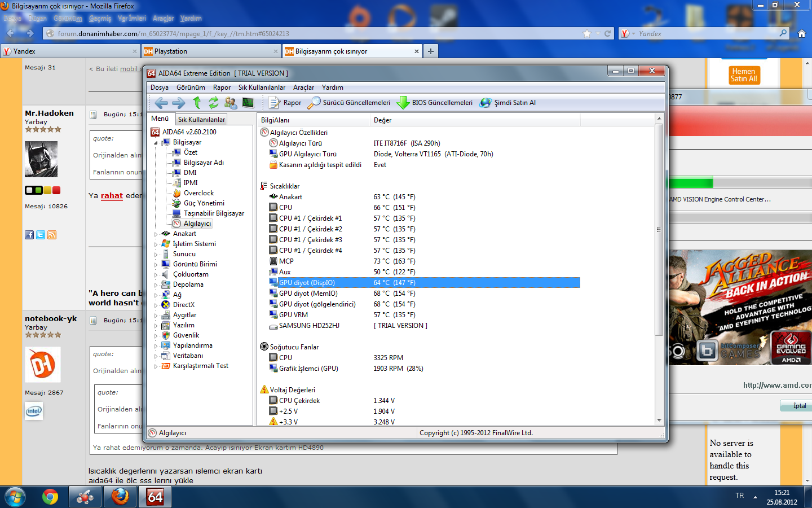Screen dimensions: 812x508
Task: Open the Araçlar menu in AIDA64
Action: click(303, 87)
